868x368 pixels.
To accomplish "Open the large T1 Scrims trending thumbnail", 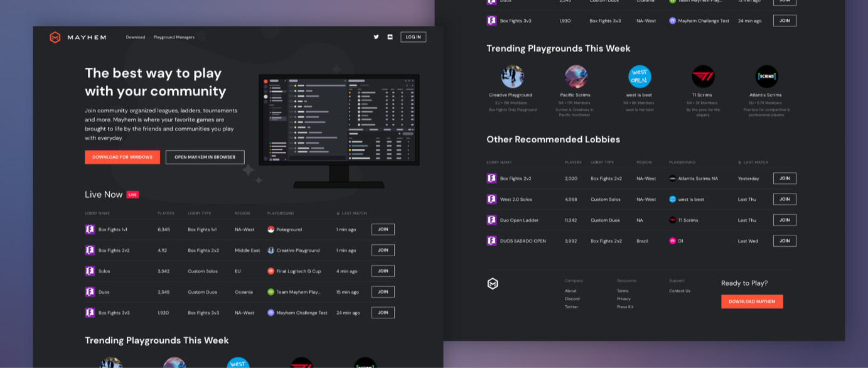I will tap(704, 77).
